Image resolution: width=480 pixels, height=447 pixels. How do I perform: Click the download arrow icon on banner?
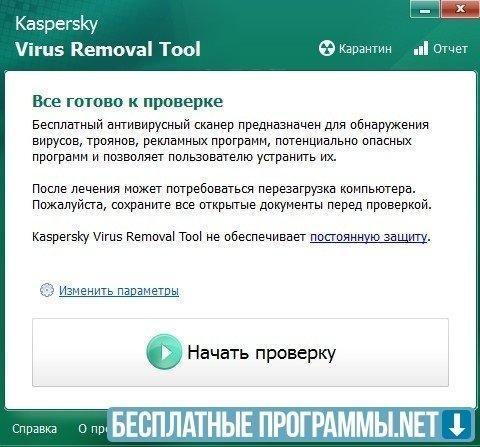(457, 425)
